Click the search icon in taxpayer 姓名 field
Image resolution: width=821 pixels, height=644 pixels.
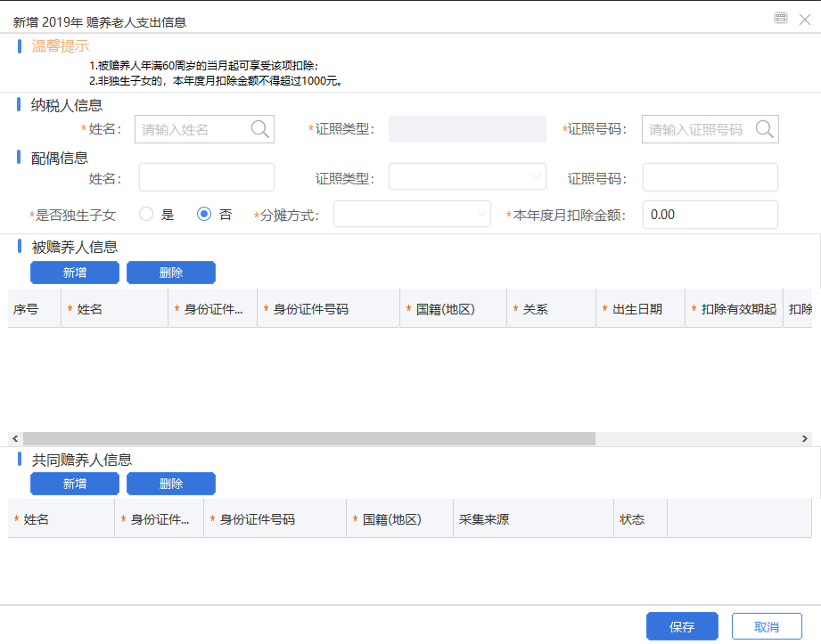(x=259, y=128)
